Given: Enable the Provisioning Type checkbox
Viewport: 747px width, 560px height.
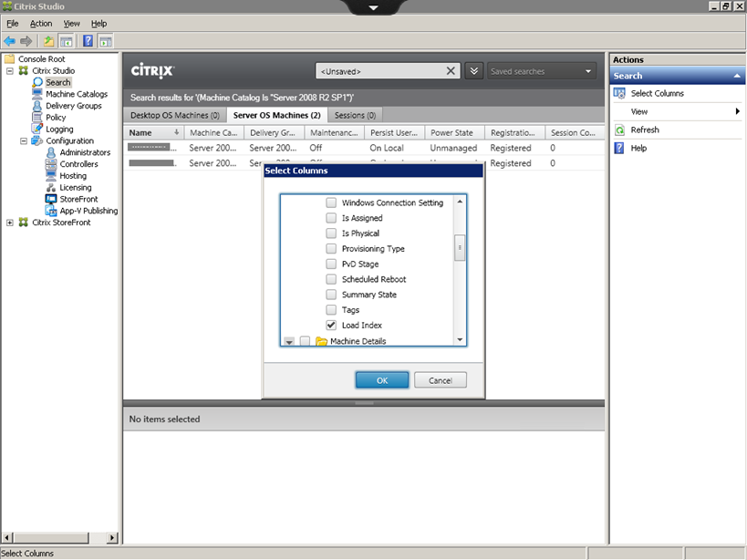Looking at the screenshot, I should (331, 249).
